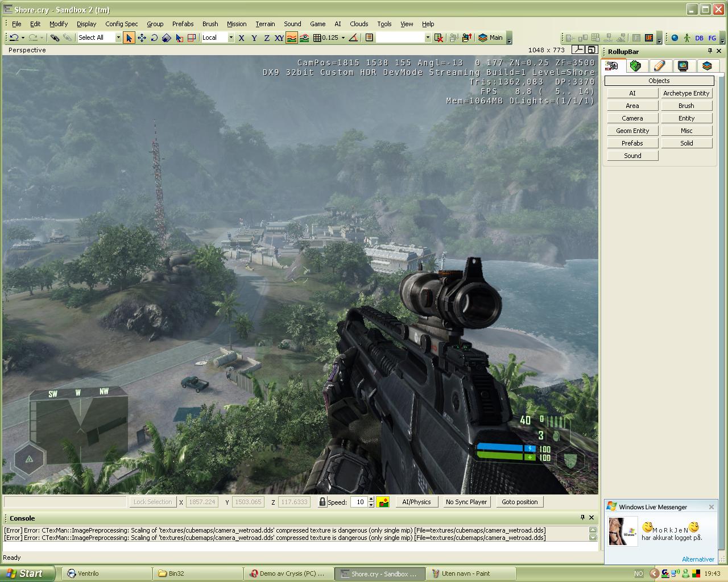
Task: Open the Prefabs menu
Action: [183, 24]
